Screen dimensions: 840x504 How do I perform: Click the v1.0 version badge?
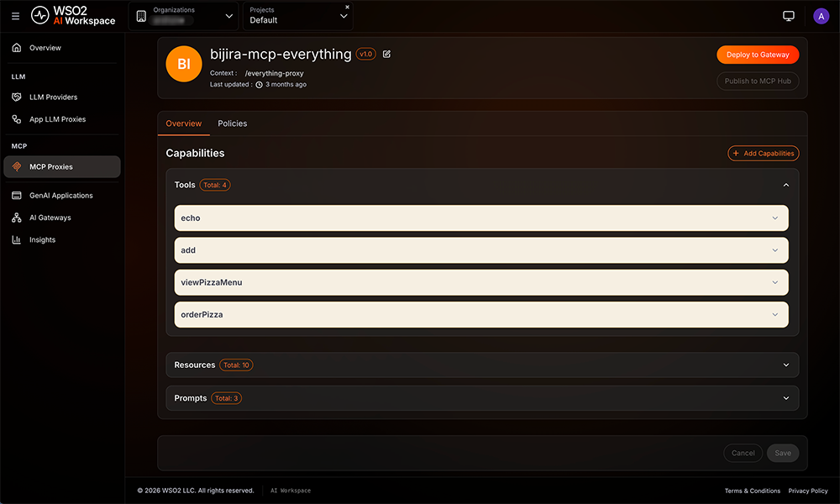pos(366,54)
